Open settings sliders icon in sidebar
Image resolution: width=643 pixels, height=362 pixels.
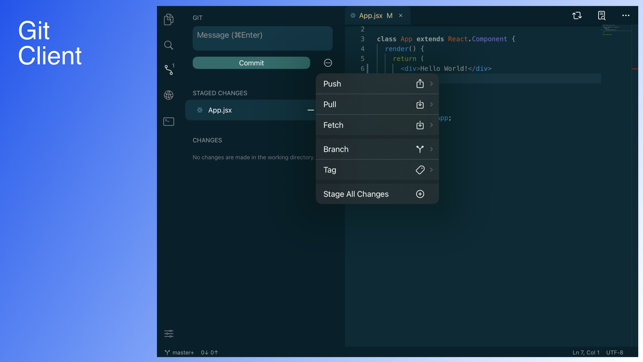[x=169, y=334]
